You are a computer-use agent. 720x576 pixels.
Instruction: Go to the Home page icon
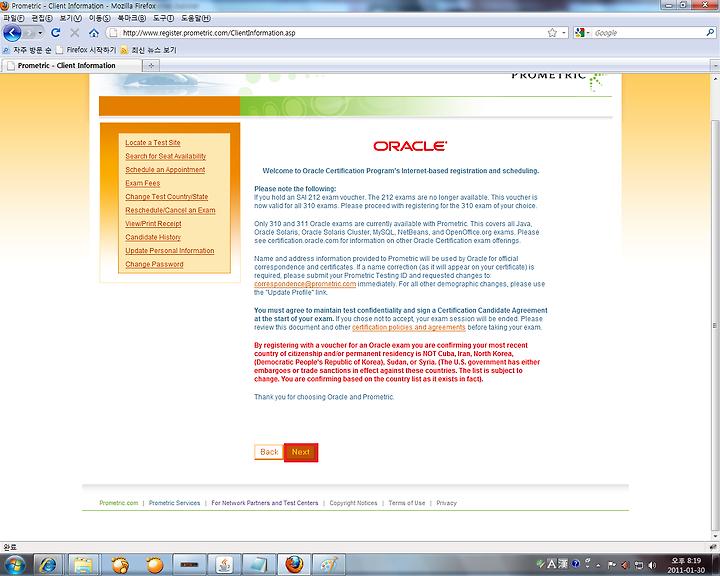click(94, 33)
